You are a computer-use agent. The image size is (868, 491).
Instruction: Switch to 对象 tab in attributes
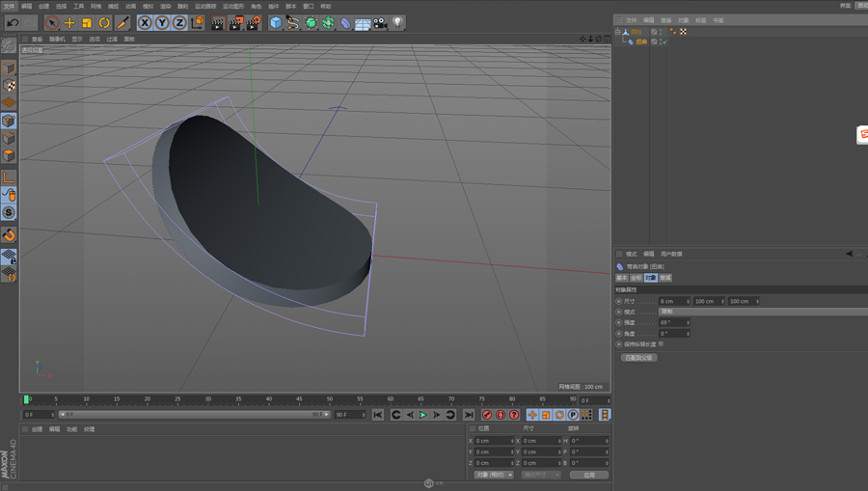(650, 278)
